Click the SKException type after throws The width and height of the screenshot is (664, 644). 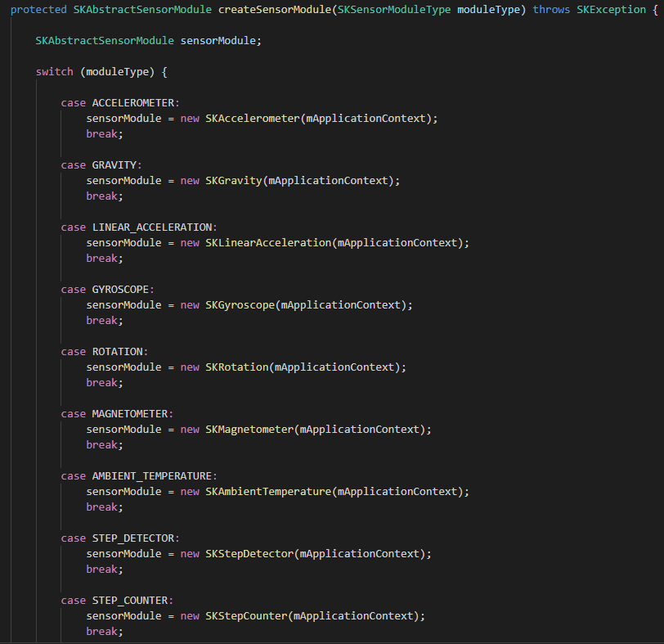[x=614, y=9]
